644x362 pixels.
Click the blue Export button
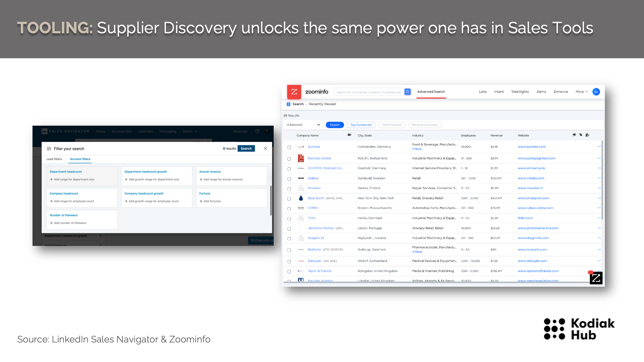click(x=335, y=125)
